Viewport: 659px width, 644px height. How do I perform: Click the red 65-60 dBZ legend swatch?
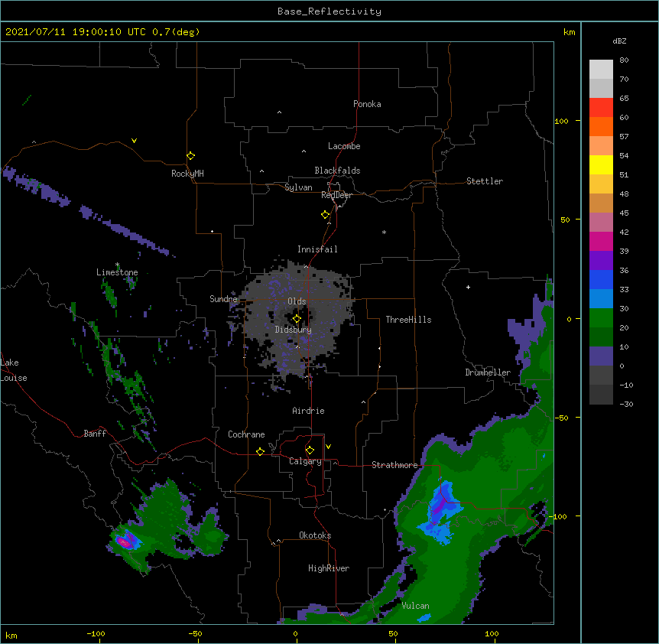[x=601, y=108]
